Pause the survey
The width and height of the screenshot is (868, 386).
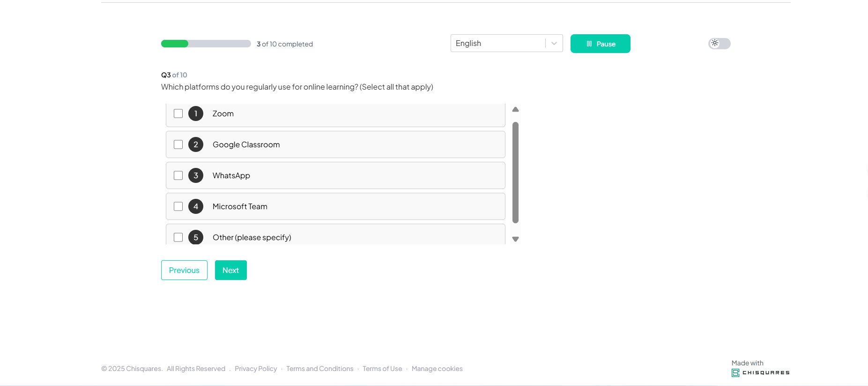(x=600, y=44)
